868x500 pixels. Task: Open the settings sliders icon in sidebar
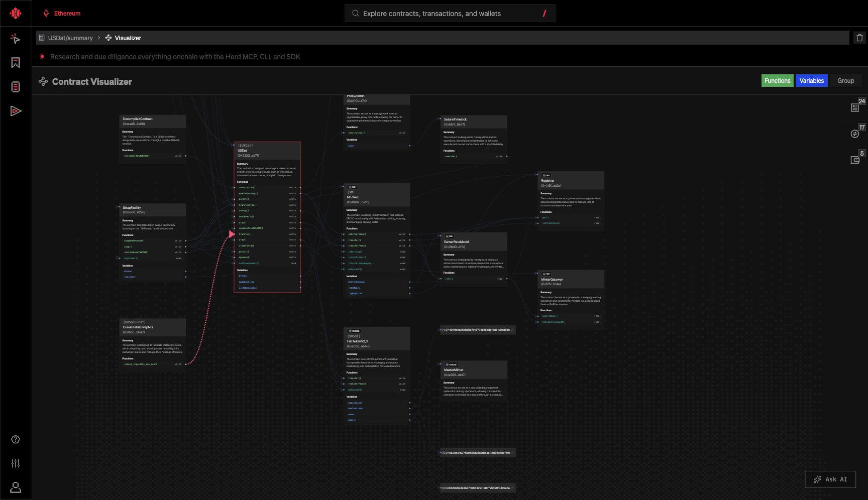[16, 463]
